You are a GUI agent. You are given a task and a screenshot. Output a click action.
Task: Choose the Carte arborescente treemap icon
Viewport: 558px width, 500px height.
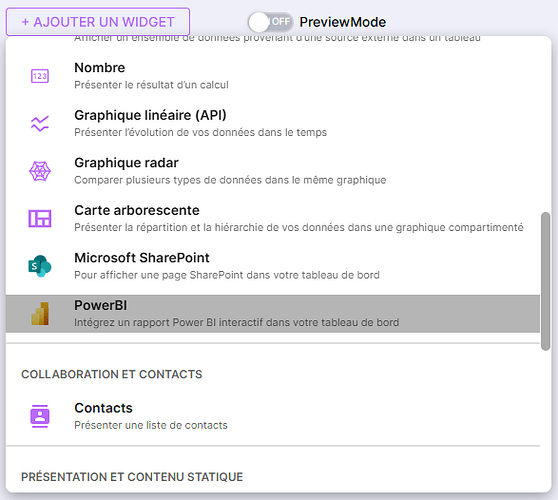[x=40, y=218]
